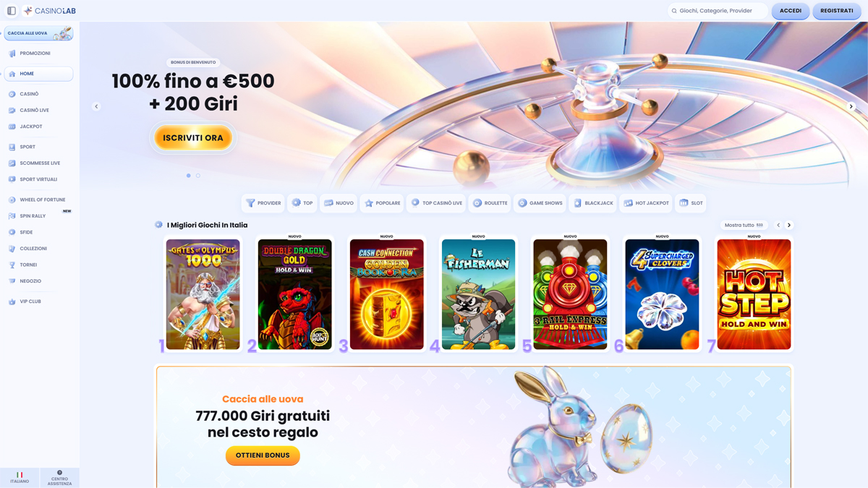868x488 pixels.
Task: Open the Centro Assistenza help icon
Action: (x=59, y=473)
